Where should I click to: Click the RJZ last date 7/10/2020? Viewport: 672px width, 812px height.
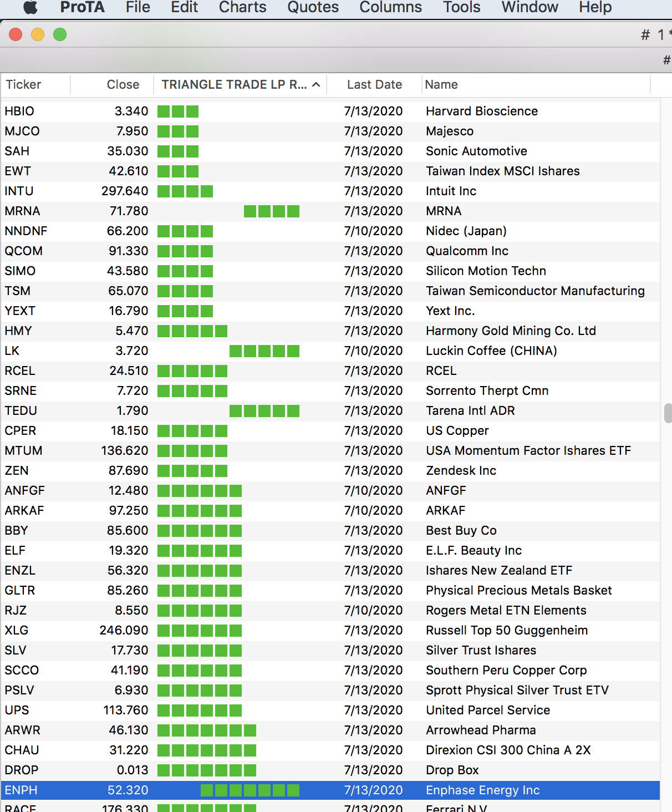[x=373, y=610]
